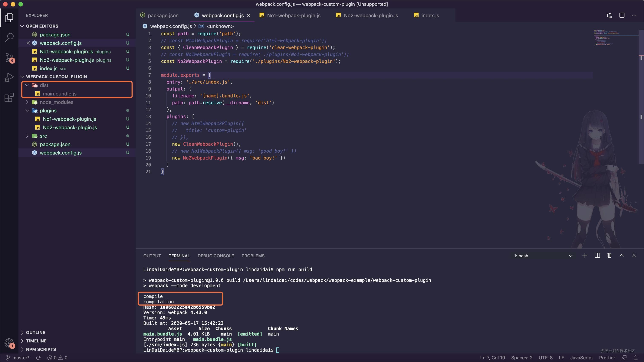The height and width of the screenshot is (362, 644).
Task: Click the webpack.config.js breadcrumb
Action: [x=171, y=26]
